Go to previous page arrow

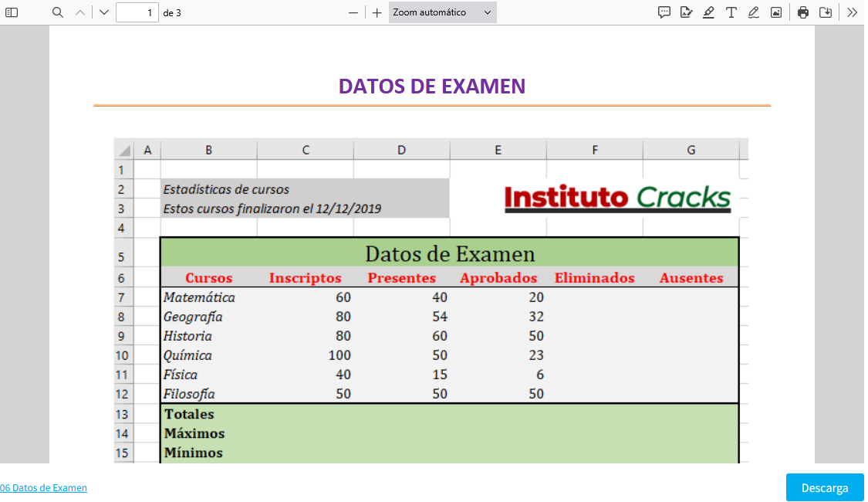(80, 12)
